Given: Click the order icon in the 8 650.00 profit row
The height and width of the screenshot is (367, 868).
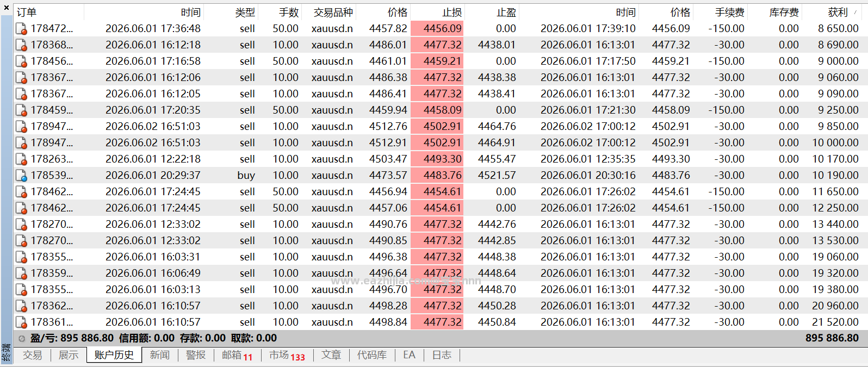Looking at the screenshot, I should coord(21,28).
